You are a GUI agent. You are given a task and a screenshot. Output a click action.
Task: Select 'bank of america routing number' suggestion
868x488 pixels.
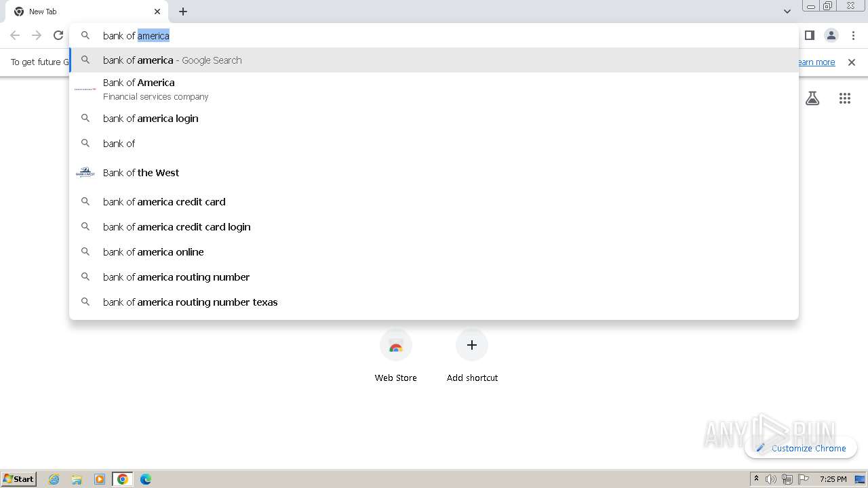[x=434, y=277]
